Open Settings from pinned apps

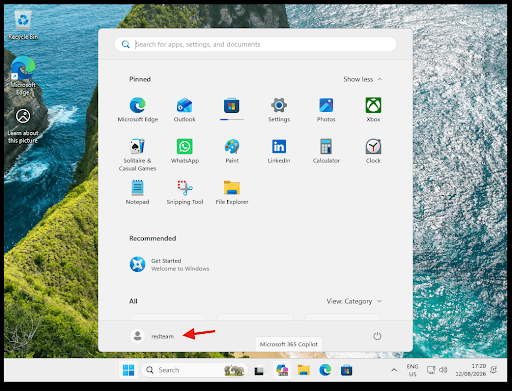coord(279,110)
